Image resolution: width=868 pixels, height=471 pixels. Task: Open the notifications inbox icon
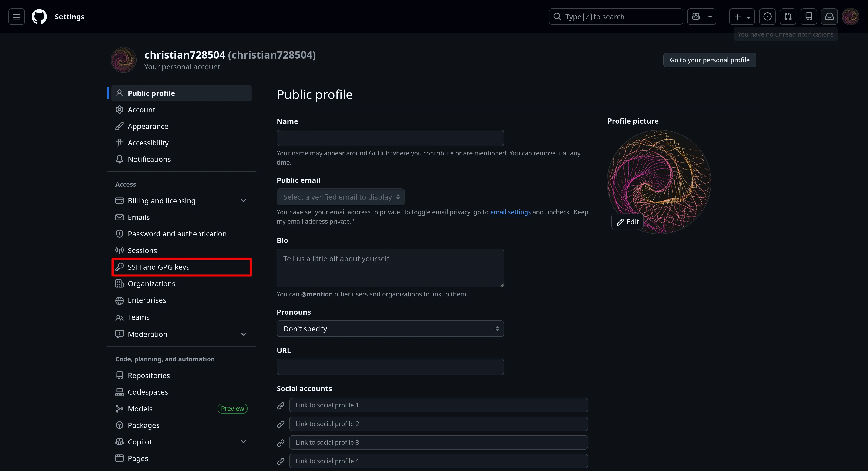tap(829, 17)
